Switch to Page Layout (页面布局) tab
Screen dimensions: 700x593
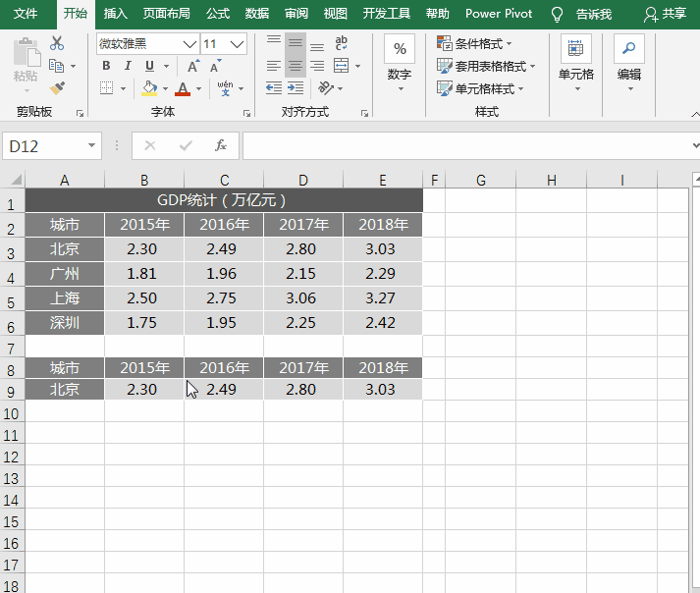tap(167, 14)
